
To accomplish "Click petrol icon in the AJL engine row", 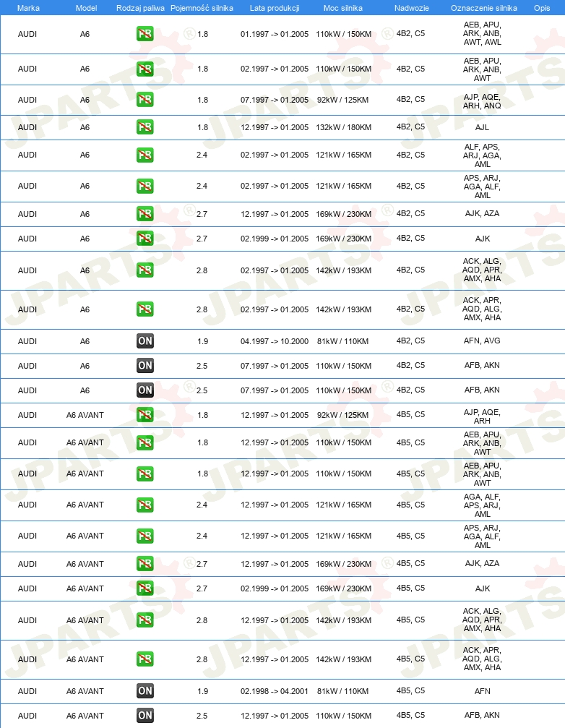I will [145, 127].
